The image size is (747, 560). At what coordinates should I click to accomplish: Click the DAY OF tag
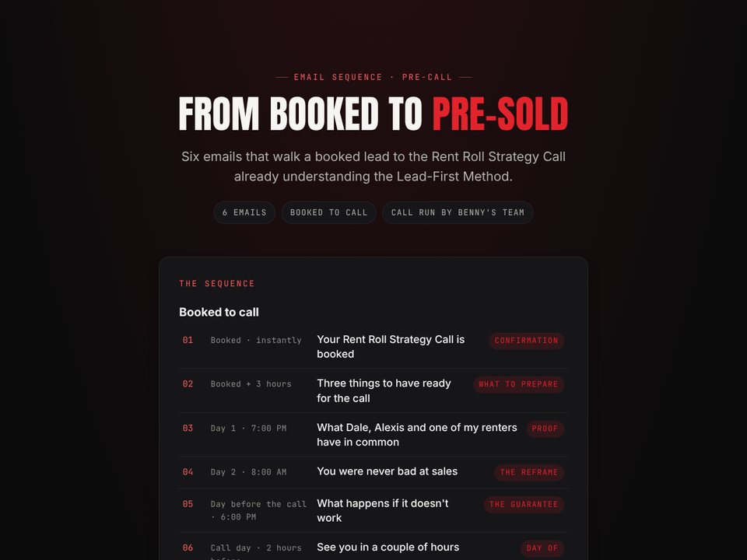click(542, 548)
